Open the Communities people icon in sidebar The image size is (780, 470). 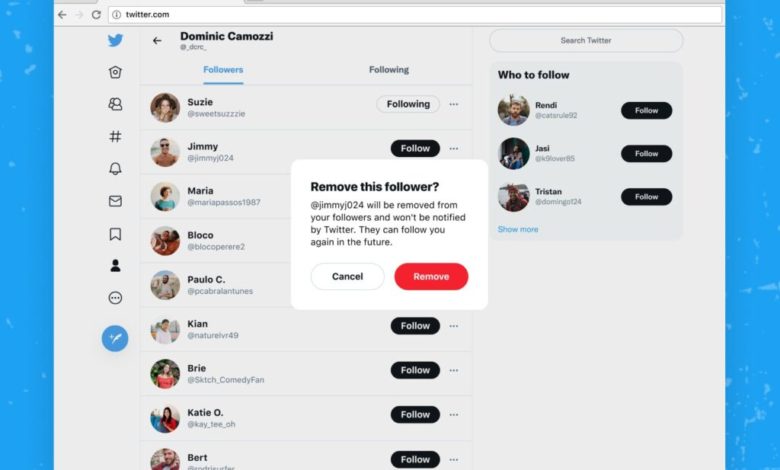[x=115, y=104]
